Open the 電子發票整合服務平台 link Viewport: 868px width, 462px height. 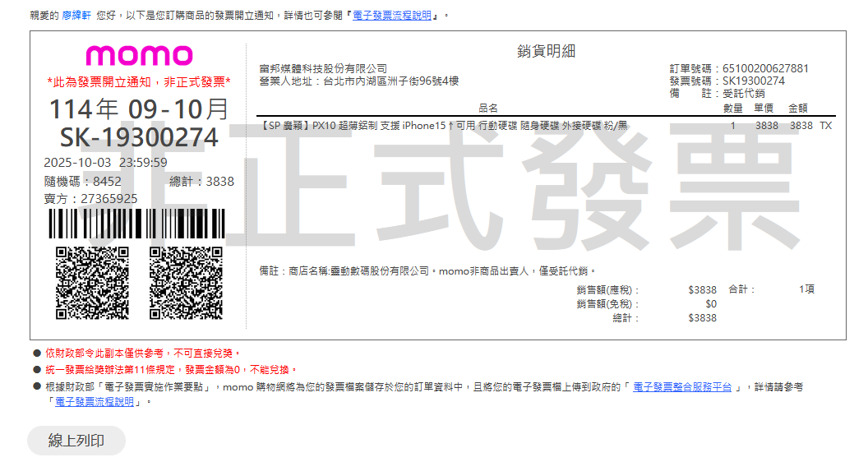pyautogui.click(x=681, y=387)
